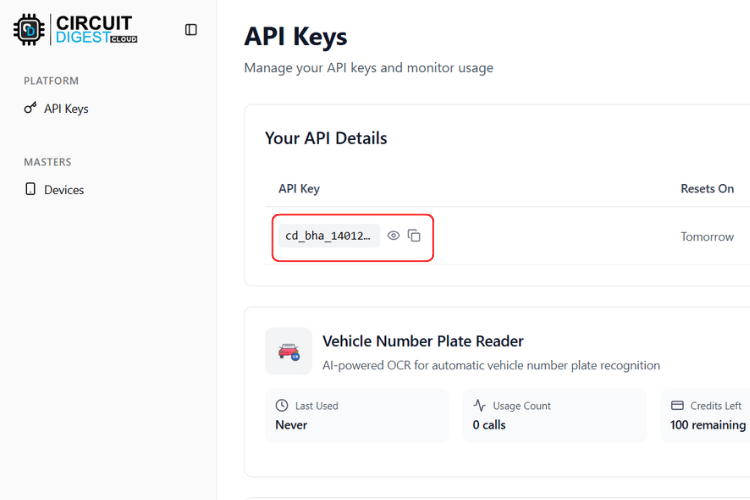
Task: Click the key icon in the sidebar
Action: click(x=30, y=108)
